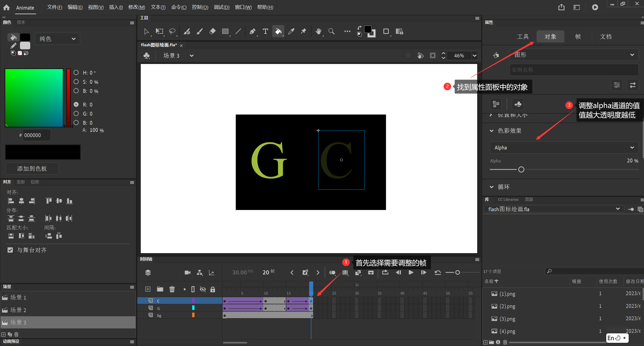Screen dimensions: 644x346
Task: Open the 文件 menu
Action: pos(55,7)
